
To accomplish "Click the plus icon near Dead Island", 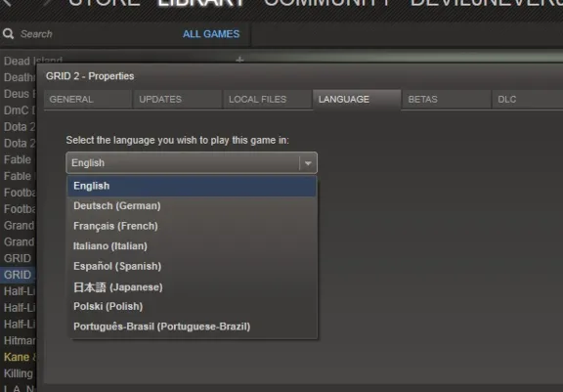I will coord(239,60).
